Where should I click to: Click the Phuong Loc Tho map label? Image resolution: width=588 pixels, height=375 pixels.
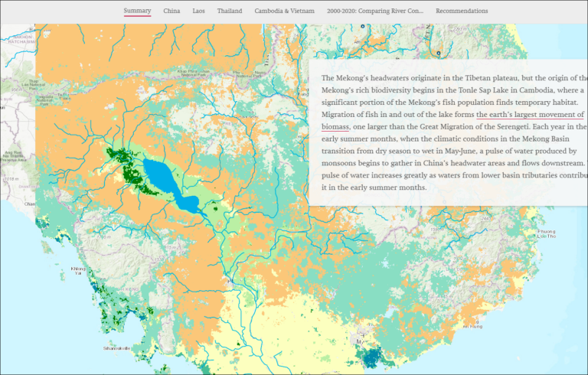547,233
